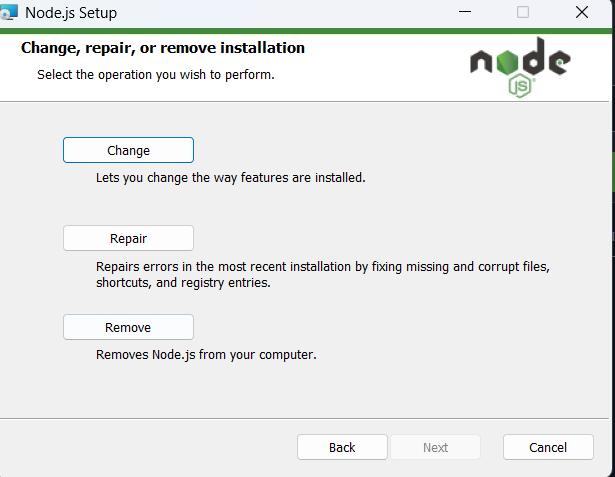615x477 pixels.
Task: Click the "Select the operation you wish to perform" text
Action: point(155,75)
